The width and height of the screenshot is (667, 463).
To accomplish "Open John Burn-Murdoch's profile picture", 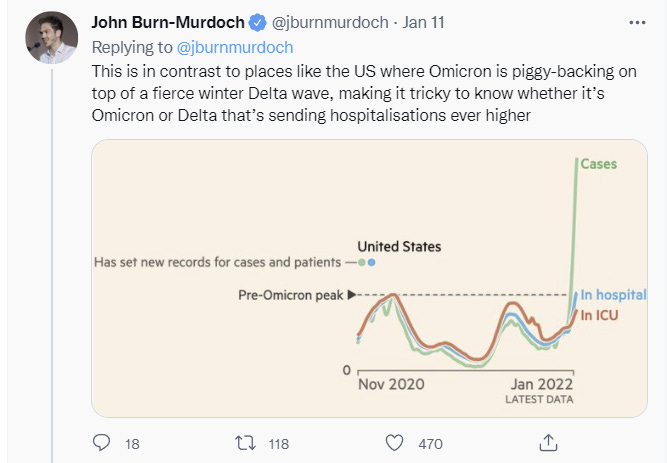I will point(51,38).
